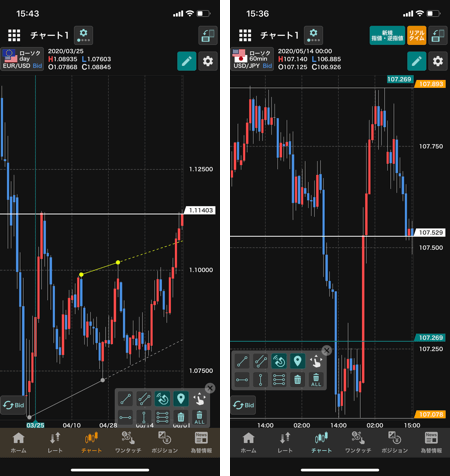
Task: Select parallel channel tool on EUR/USD chart
Action: pyautogui.click(x=144, y=399)
